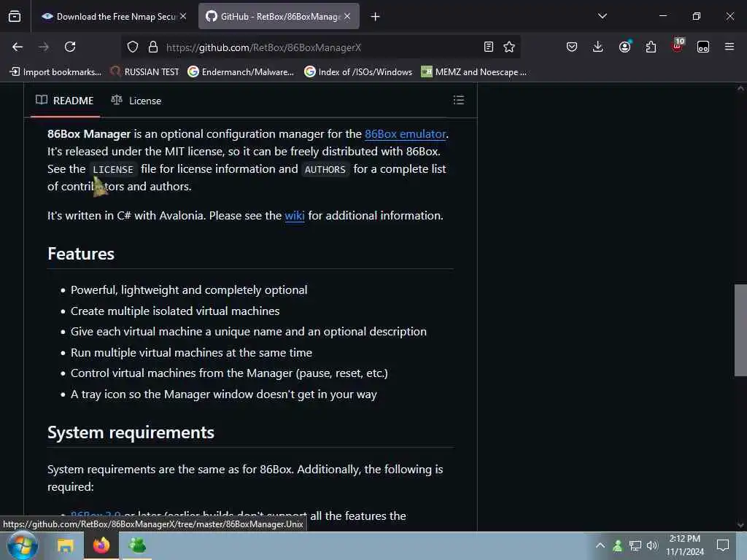This screenshot has height=560, width=747.
Task: Click 'Run multiple virtual machines at the same time'
Action: 192,353
